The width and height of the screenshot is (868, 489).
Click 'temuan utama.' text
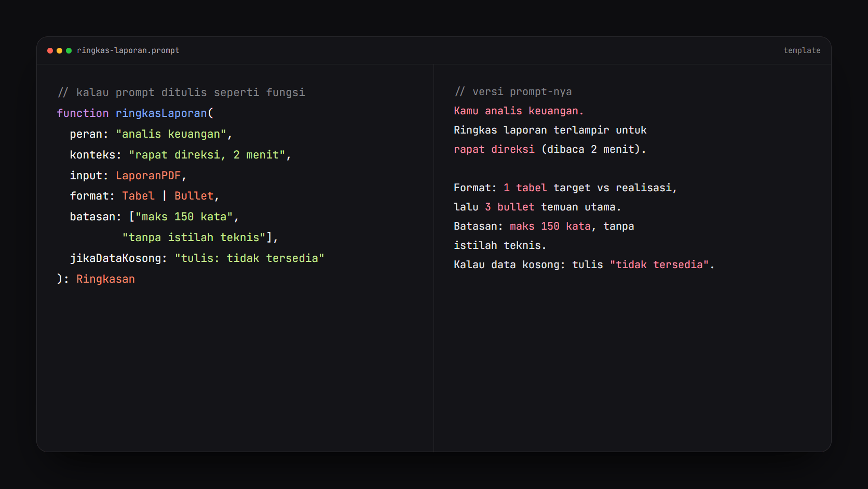[581, 207]
